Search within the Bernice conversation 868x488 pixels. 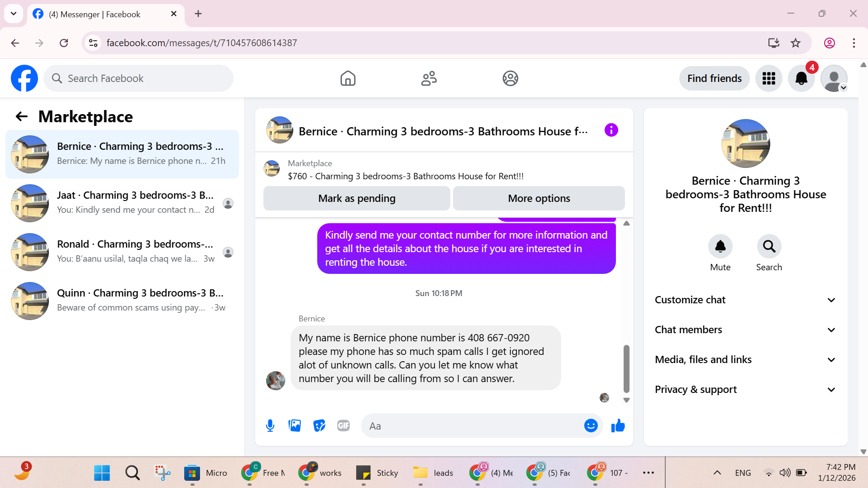click(769, 246)
